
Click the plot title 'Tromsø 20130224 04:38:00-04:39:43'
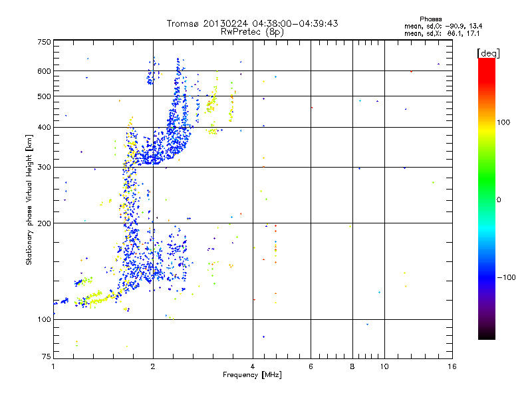pyautogui.click(x=252, y=23)
